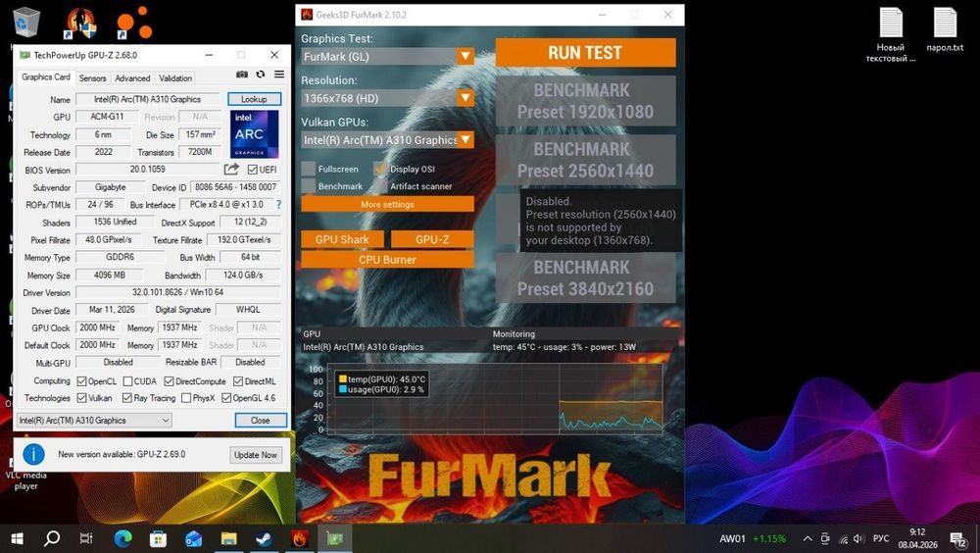Screen dimensions: 980x553
Task: Switch to the Sensors tab
Action: pyautogui.click(x=92, y=78)
